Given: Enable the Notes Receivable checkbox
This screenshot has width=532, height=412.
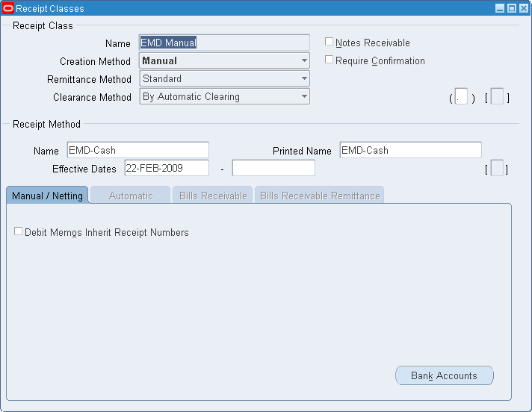Looking at the screenshot, I should coord(329,42).
